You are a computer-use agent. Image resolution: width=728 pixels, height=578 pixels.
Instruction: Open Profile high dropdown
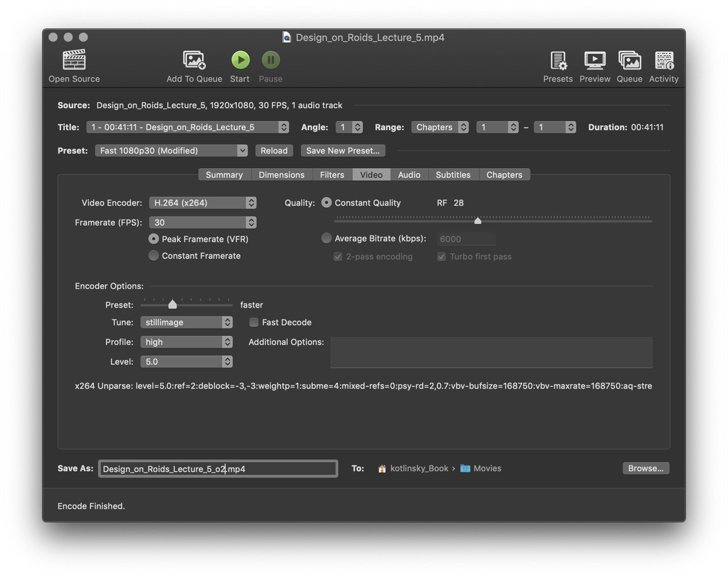click(x=187, y=342)
